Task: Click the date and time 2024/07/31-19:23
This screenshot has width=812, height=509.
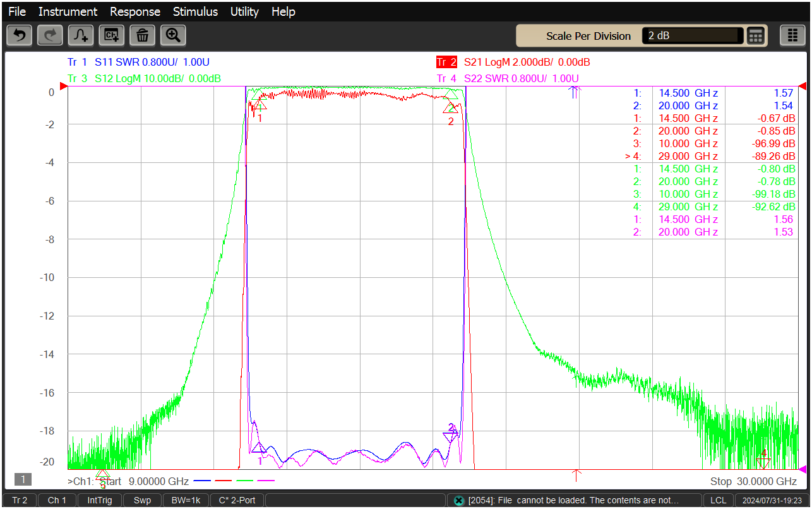Action: pyautogui.click(x=772, y=500)
